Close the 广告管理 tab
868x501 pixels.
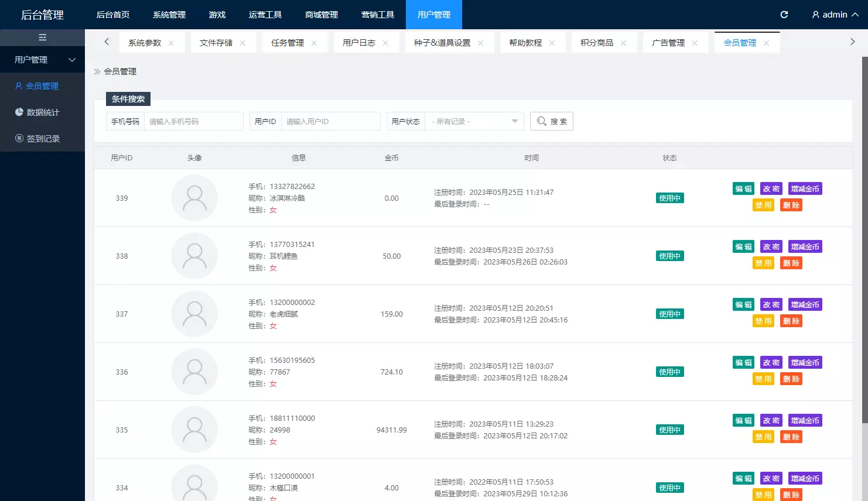(695, 43)
